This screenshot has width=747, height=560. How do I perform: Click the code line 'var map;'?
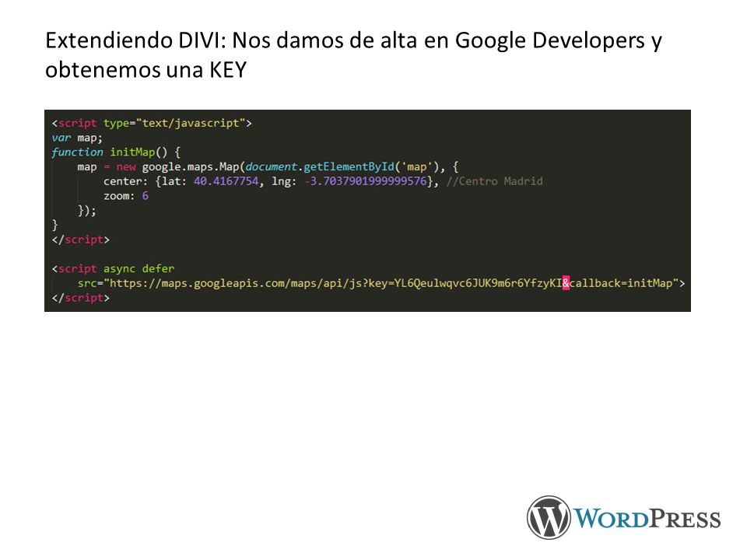click(x=77, y=138)
